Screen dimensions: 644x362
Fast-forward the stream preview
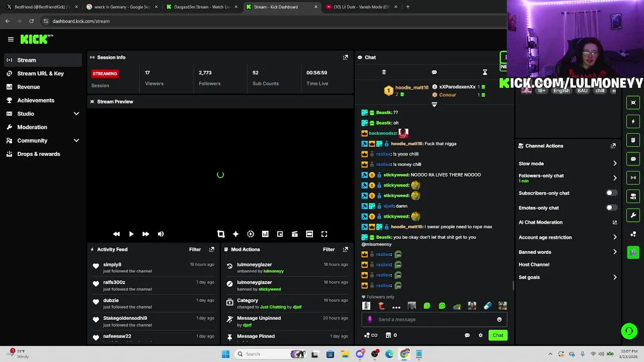click(x=145, y=234)
